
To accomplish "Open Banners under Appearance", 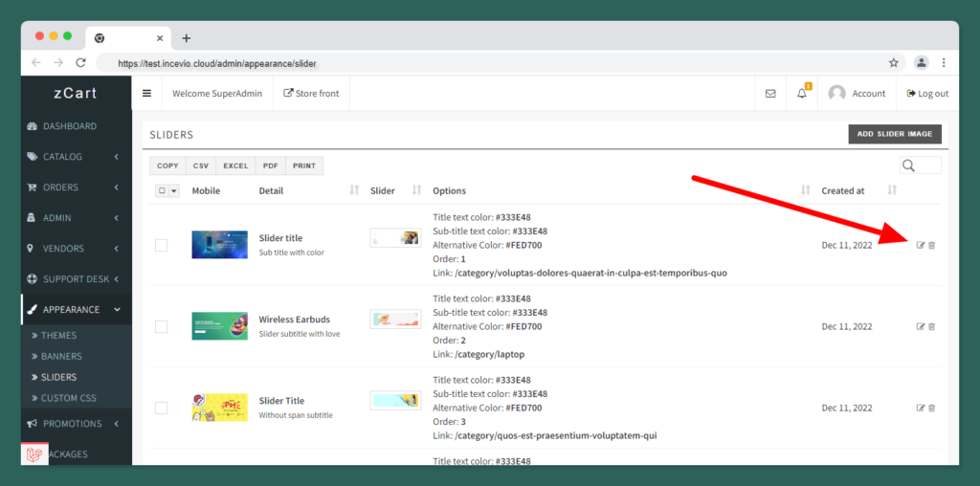I will 61,357.
